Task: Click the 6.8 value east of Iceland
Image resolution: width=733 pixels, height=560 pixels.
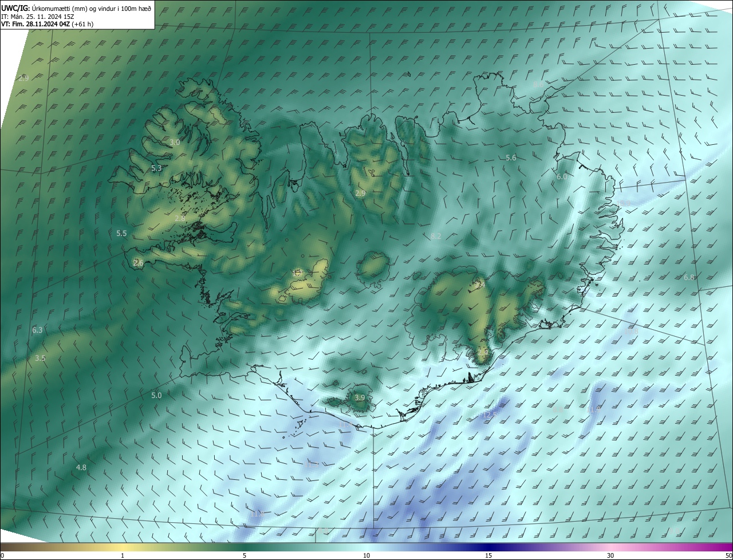Action: 689,278
